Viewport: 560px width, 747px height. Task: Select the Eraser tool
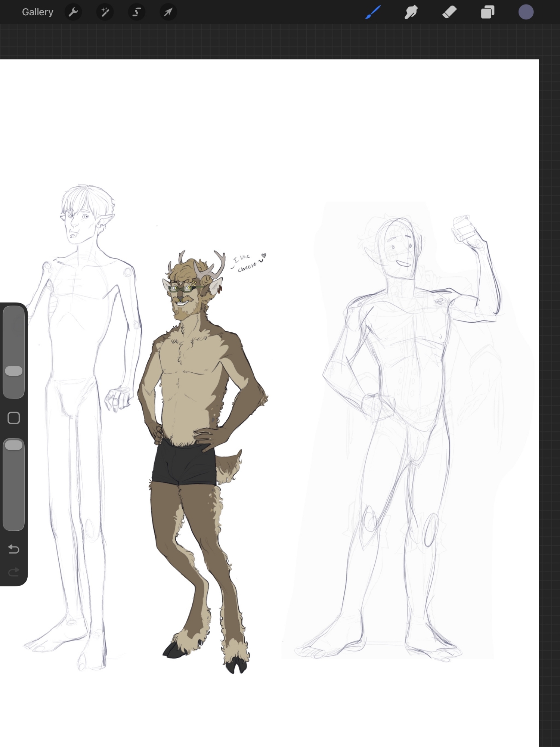(x=449, y=12)
